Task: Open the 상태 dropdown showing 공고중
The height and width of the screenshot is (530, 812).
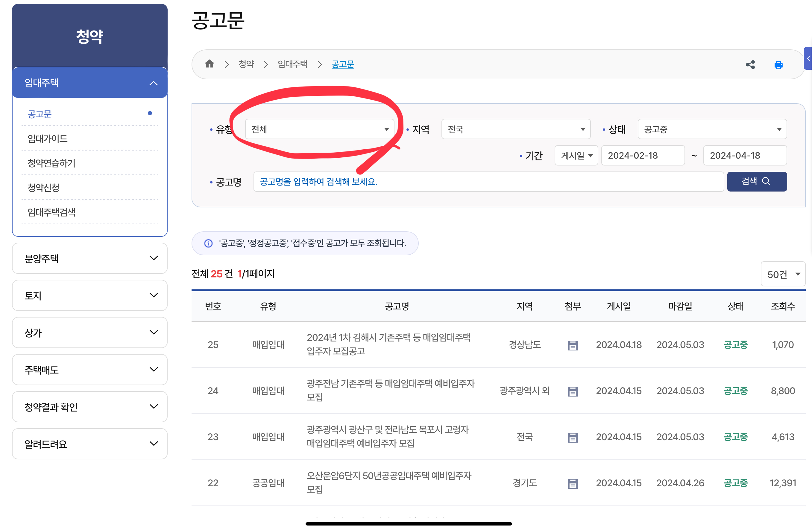Action: (712, 129)
